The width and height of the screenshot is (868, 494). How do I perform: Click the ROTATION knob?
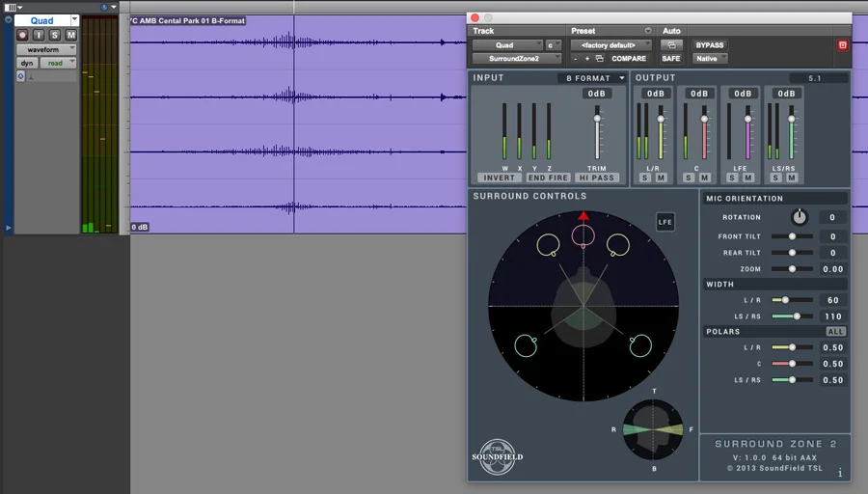[x=800, y=217]
